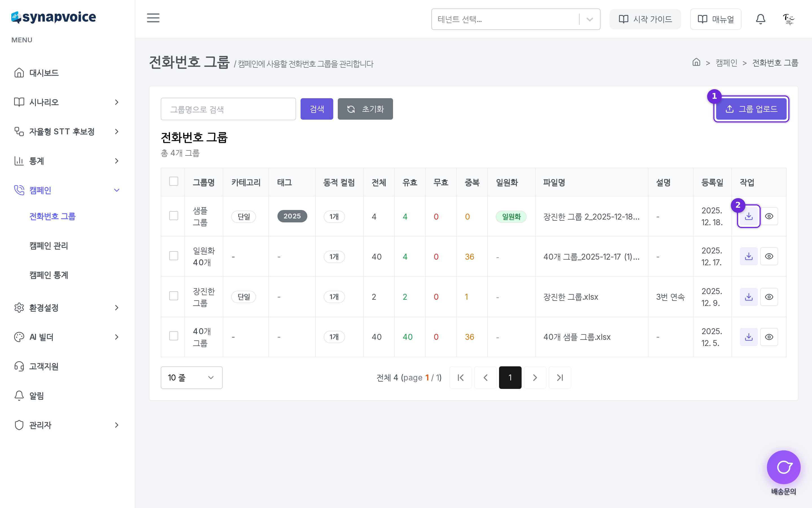This screenshot has height=508, width=812.
Task: Go to last page of pagination
Action: point(560,378)
